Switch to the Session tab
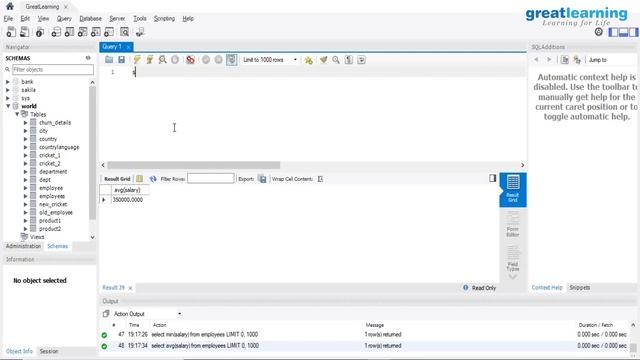This screenshot has width=640, height=360. tap(49, 351)
